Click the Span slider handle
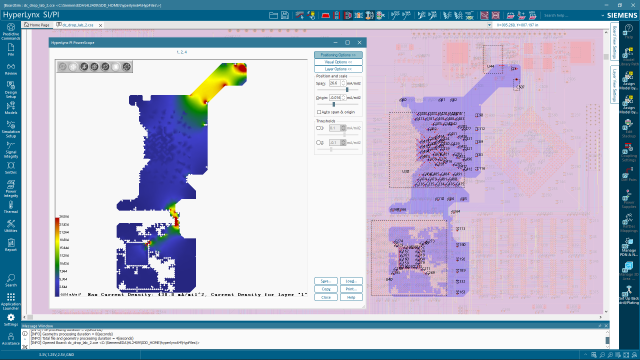640x360 pixels. coord(347,90)
